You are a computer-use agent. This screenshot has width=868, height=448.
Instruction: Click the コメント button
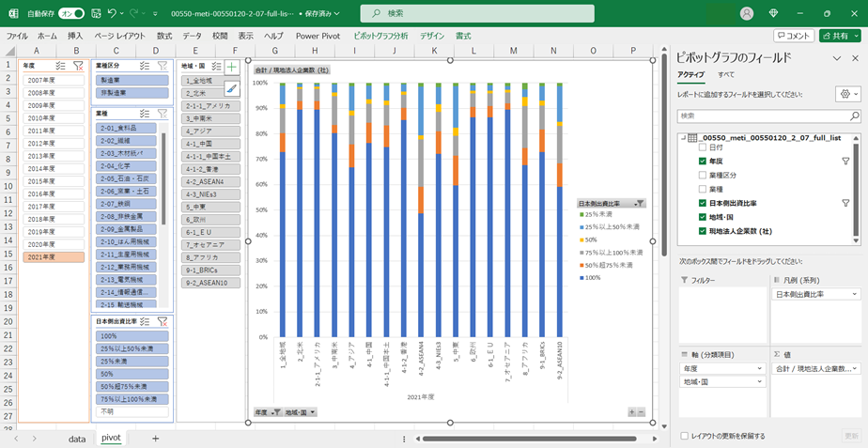794,36
